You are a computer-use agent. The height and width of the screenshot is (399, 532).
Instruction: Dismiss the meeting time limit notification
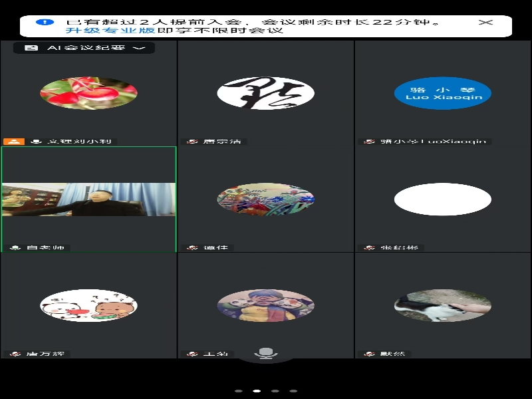click(x=486, y=22)
